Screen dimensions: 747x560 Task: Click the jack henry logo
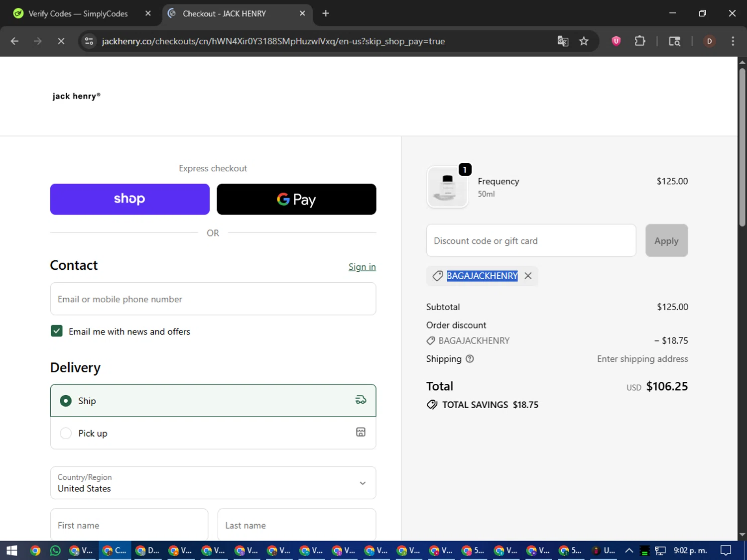pos(76,96)
